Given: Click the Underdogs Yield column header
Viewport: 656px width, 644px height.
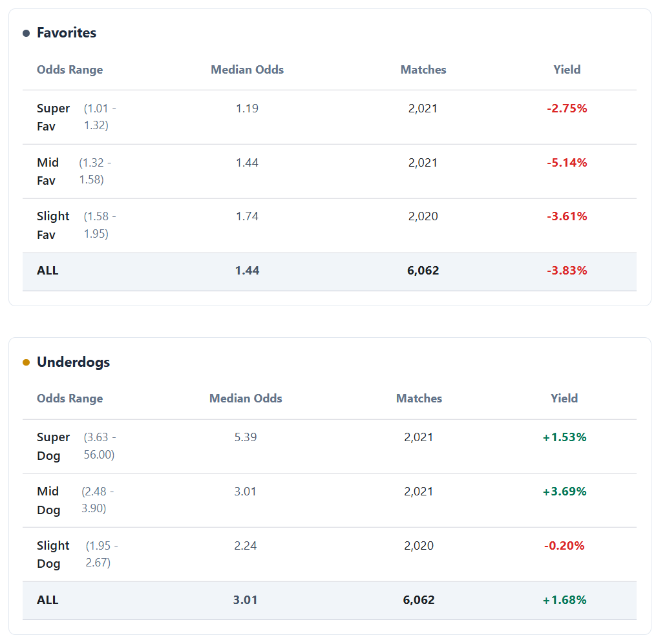Looking at the screenshot, I should (564, 399).
